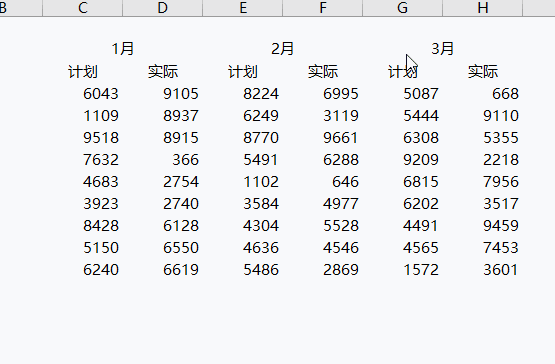Select column E header
This screenshot has height=364, width=555.
point(242,8)
